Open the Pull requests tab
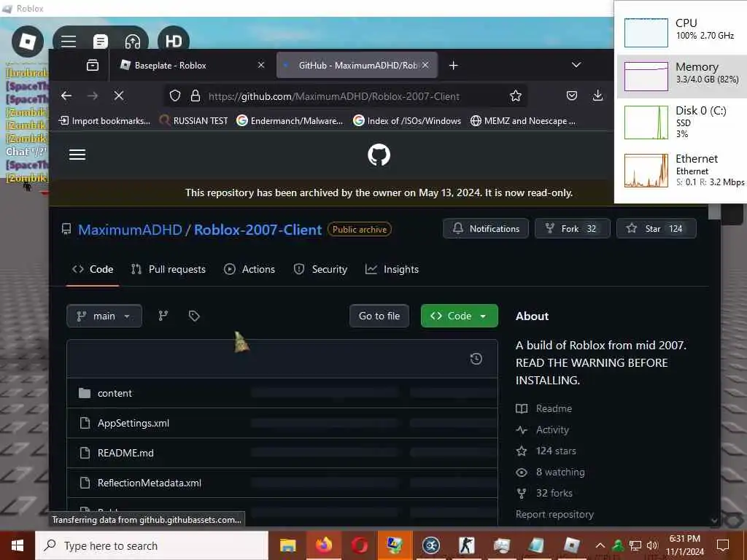This screenshot has width=747, height=560. click(169, 270)
